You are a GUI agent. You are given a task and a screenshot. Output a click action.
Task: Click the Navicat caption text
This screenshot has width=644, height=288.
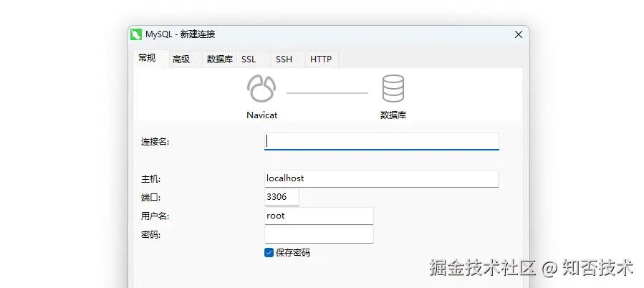coord(261,115)
